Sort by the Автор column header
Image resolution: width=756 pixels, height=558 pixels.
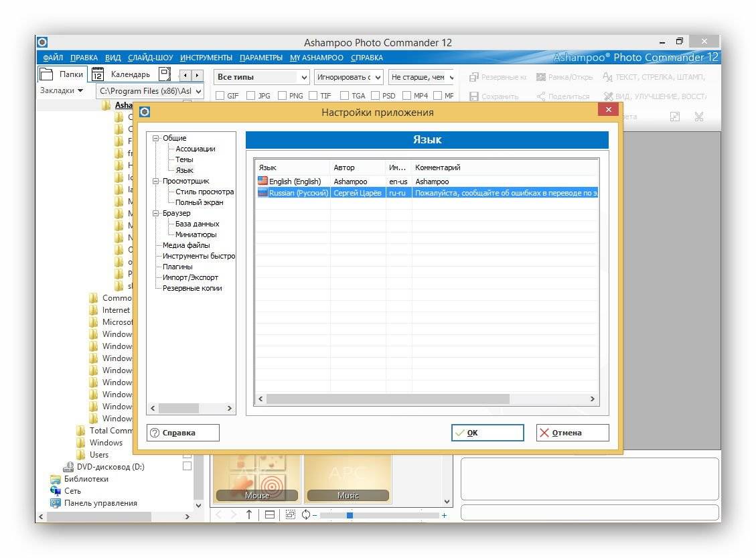(358, 167)
